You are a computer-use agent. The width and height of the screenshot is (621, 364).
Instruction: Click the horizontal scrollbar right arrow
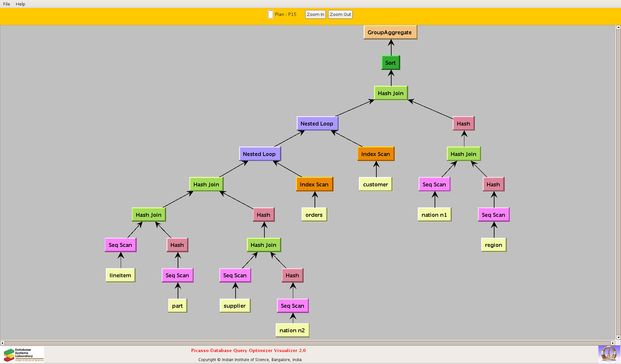pos(613,343)
